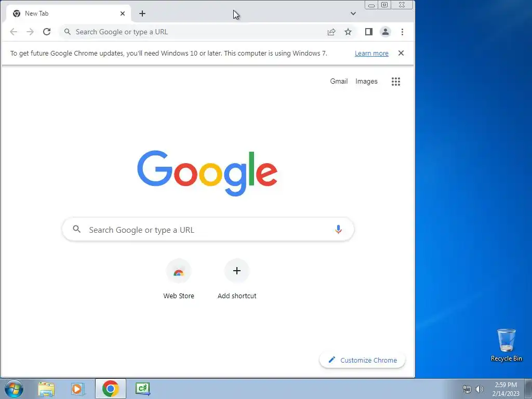Open the profile avatar menu
532x399 pixels.
(385, 32)
